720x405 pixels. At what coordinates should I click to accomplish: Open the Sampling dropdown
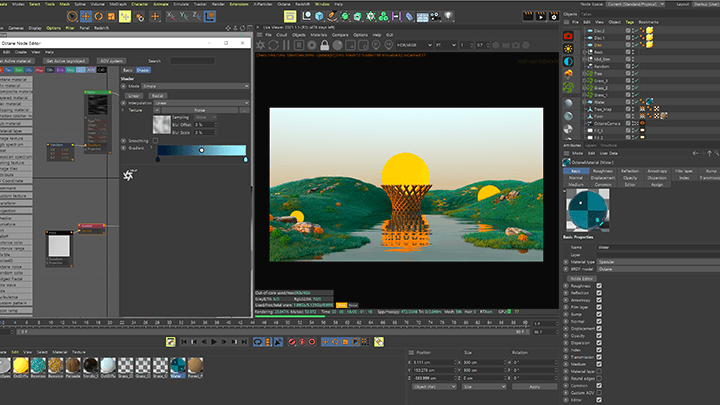205,117
